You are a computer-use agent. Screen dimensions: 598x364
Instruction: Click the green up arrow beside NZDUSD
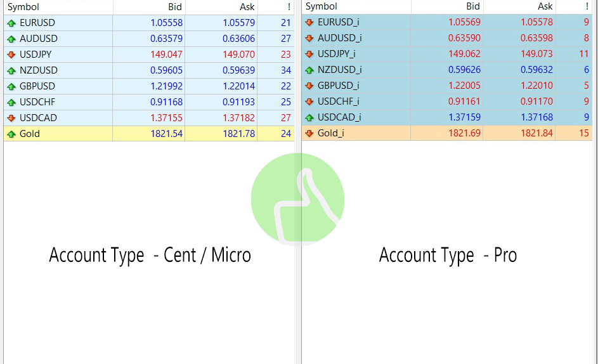(11, 70)
